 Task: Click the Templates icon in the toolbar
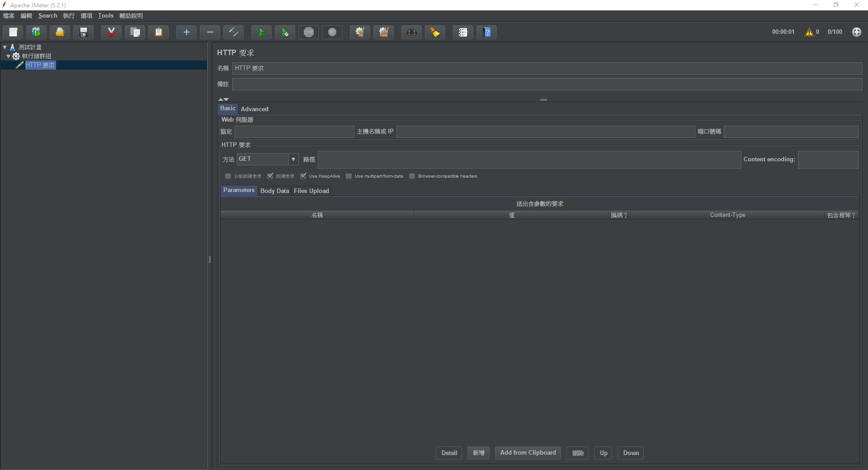click(36, 32)
